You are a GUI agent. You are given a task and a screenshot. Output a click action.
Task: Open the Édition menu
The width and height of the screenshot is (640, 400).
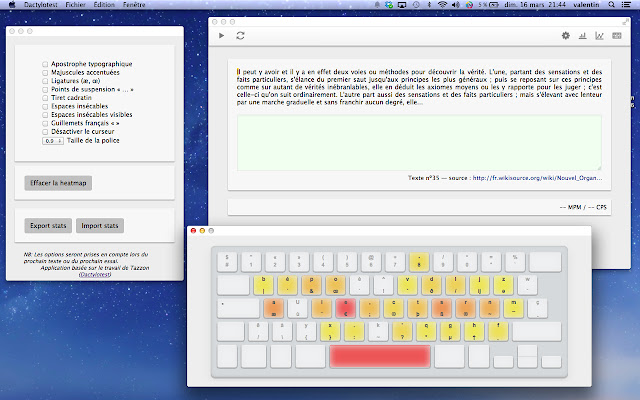point(104,4)
